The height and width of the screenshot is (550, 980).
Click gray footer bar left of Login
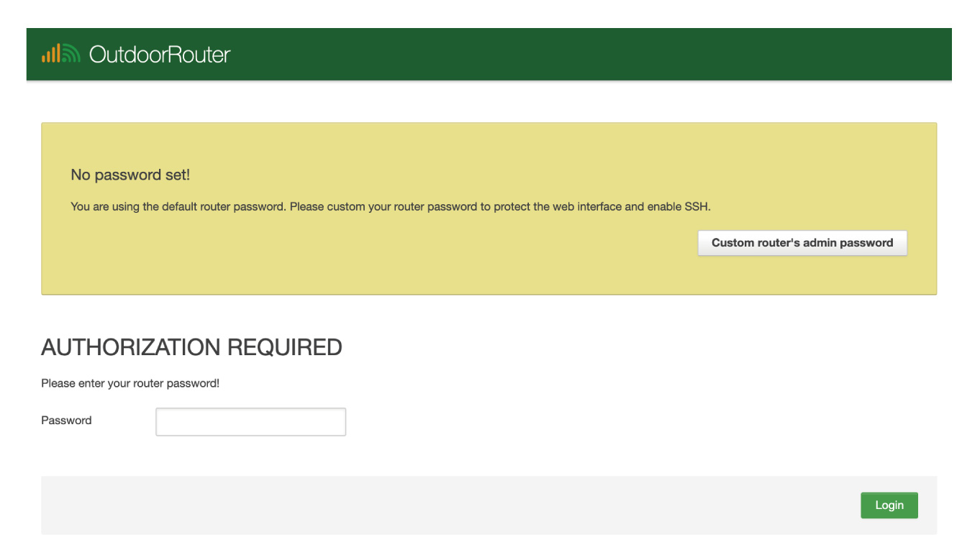(432, 505)
